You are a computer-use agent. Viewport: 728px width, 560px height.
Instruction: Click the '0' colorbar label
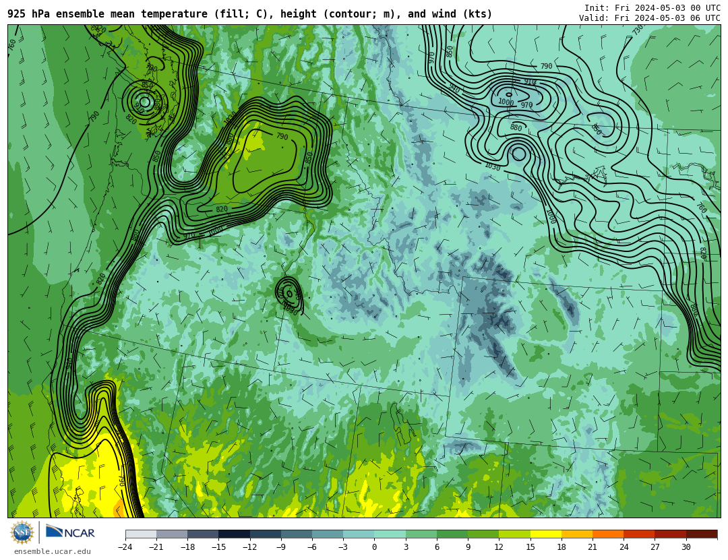tap(374, 547)
